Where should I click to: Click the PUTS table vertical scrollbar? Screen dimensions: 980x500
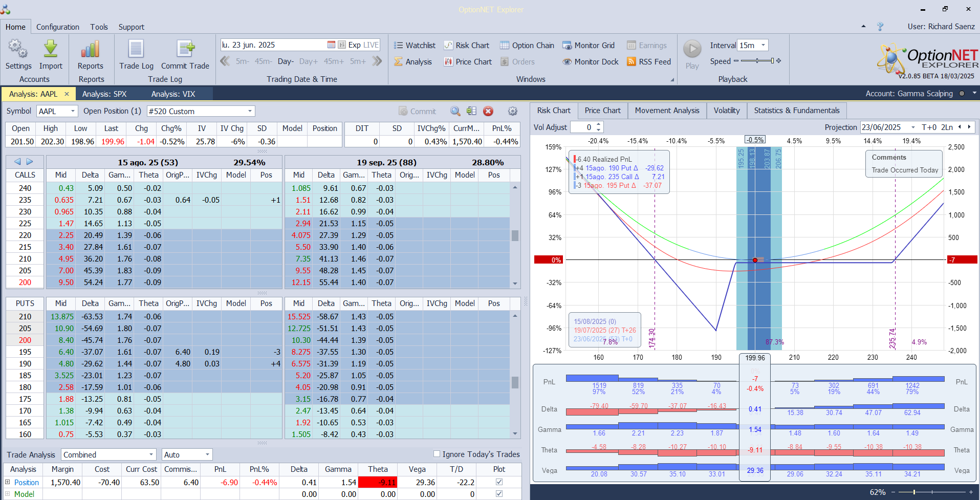pyautogui.click(x=515, y=376)
